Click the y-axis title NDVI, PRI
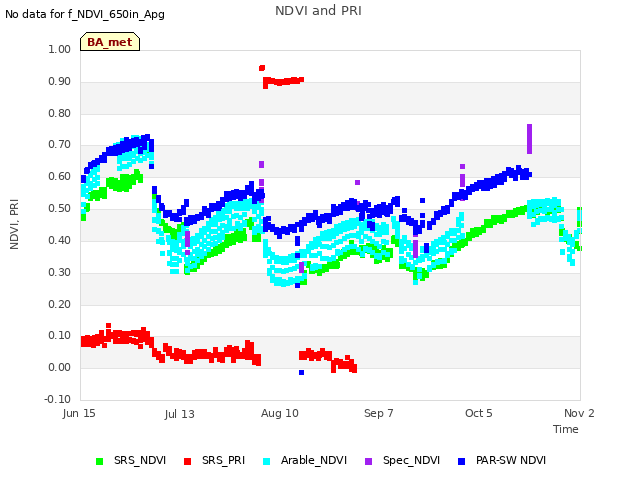Viewport: 640px width, 480px height. (x=14, y=224)
